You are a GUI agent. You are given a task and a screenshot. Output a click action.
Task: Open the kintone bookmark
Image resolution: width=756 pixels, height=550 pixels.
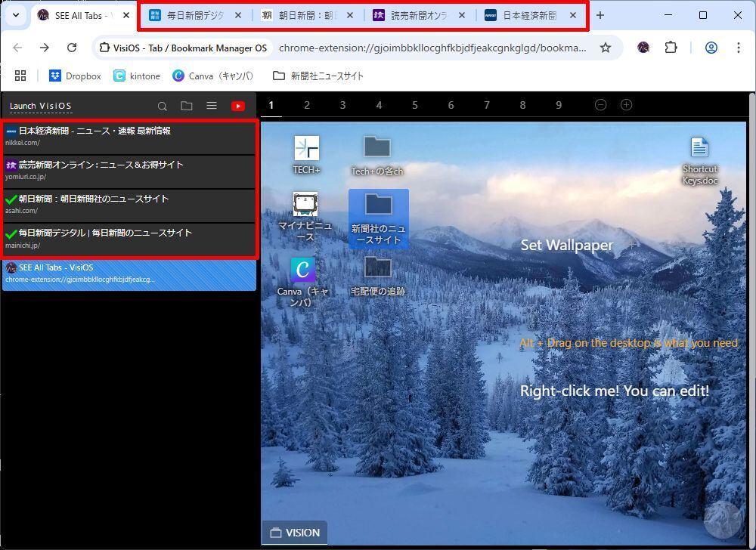pos(137,76)
